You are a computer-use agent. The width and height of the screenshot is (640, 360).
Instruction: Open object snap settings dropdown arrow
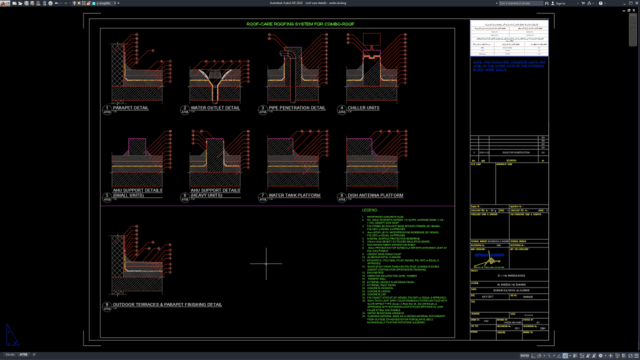pyautogui.click(x=570, y=356)
